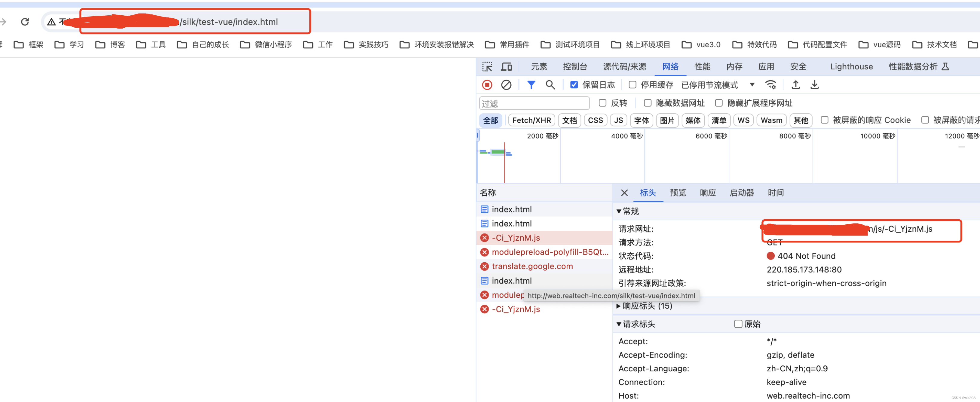Reload the page with browser refresh icon

click(25, 22)
